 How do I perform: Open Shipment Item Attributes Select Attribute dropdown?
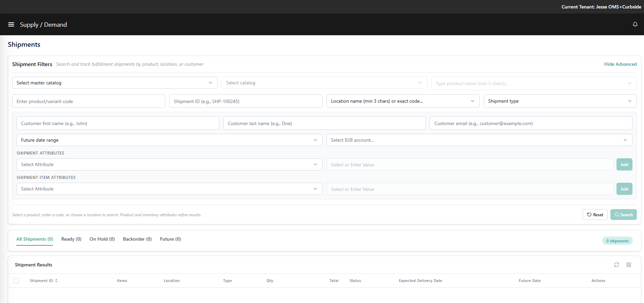tap(169, 189)
